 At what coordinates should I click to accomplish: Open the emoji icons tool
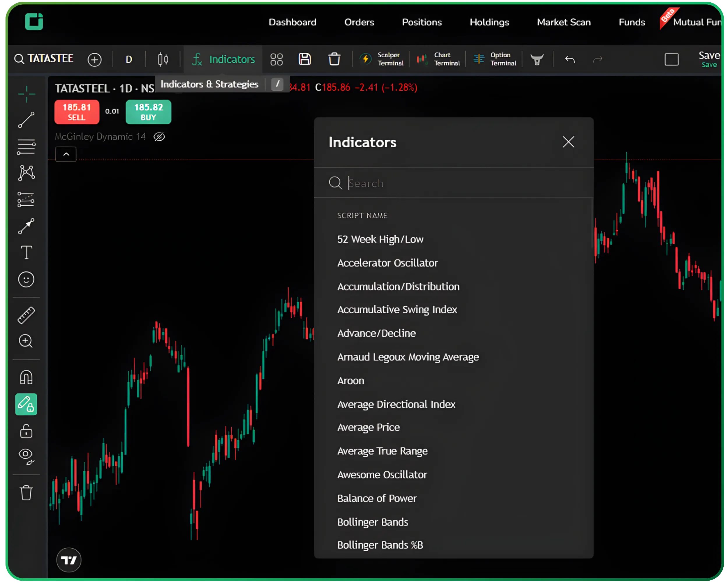[26, 280]
